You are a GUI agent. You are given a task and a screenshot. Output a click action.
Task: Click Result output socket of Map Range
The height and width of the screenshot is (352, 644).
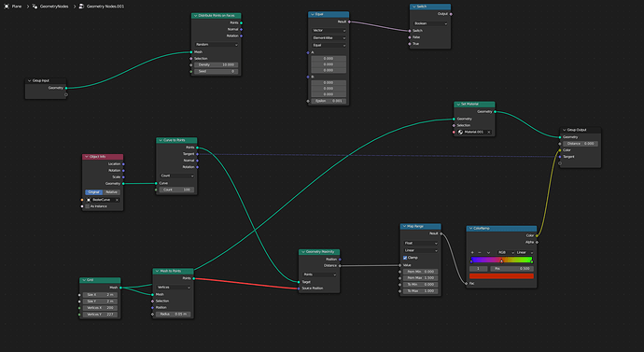(441, 233)
